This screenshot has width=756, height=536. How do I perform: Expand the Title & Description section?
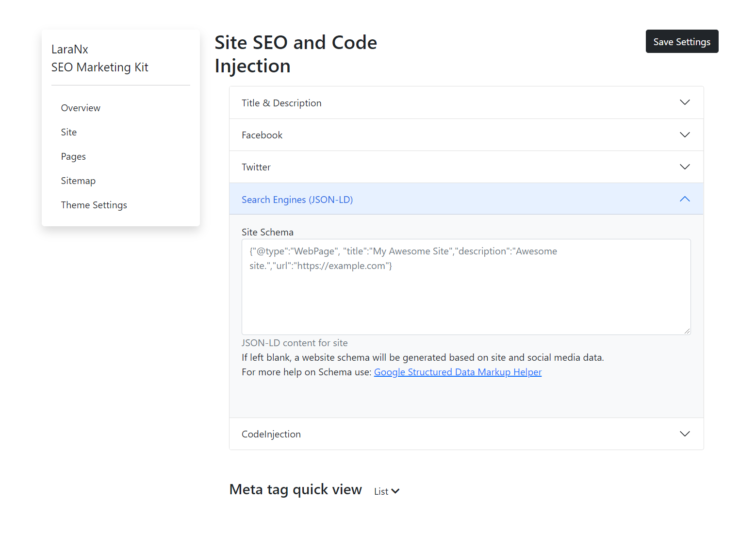click(281, 103)
